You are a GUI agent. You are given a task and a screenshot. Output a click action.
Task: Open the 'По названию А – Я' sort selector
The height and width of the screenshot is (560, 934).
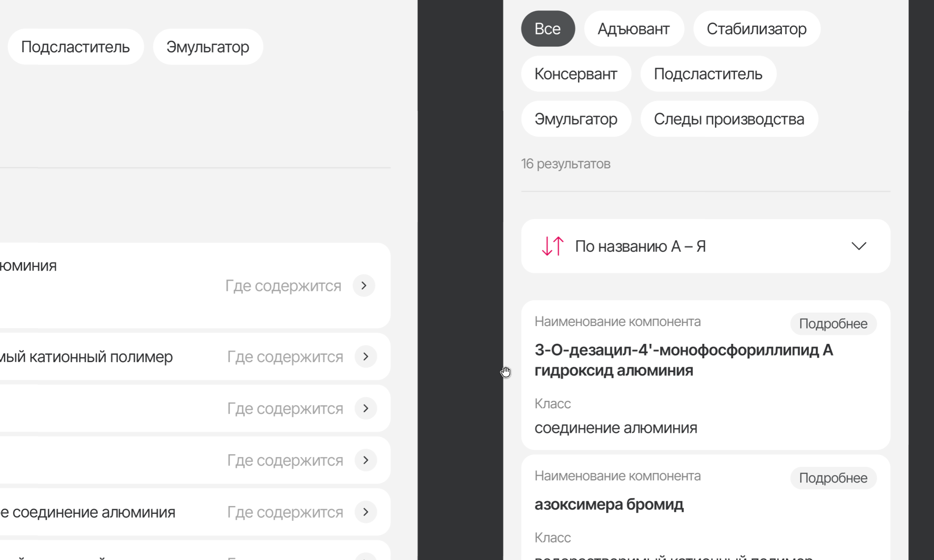(640, 246)
